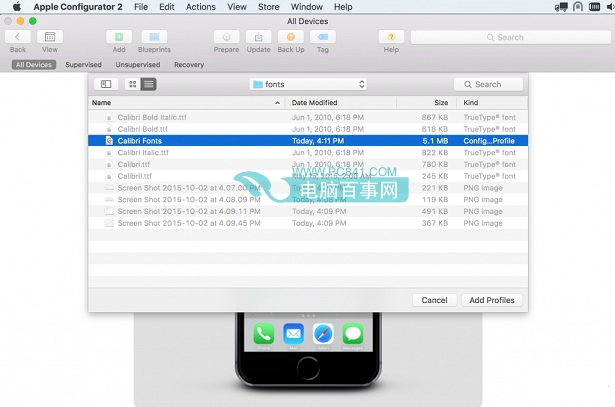Tap the Mail app icon on iPhone
The image size is (615, 407).
point(293,334)
